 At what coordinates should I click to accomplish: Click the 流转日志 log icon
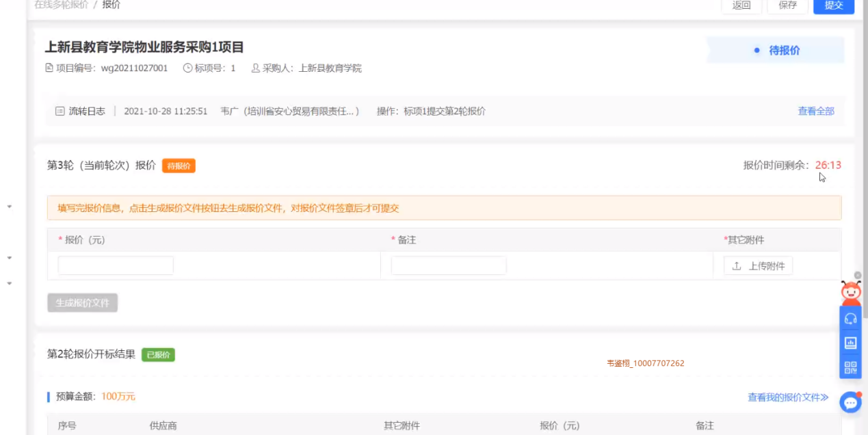60,111
